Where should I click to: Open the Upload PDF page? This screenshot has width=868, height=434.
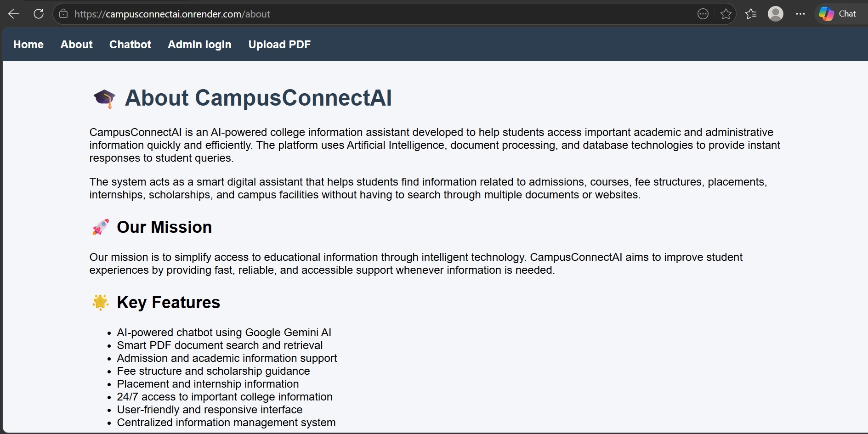click(279, 45)
